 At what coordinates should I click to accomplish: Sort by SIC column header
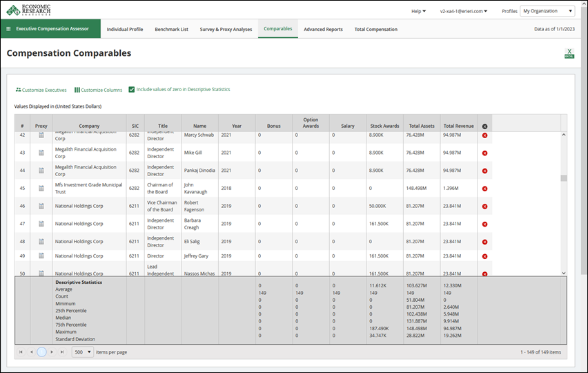point(135,126)
